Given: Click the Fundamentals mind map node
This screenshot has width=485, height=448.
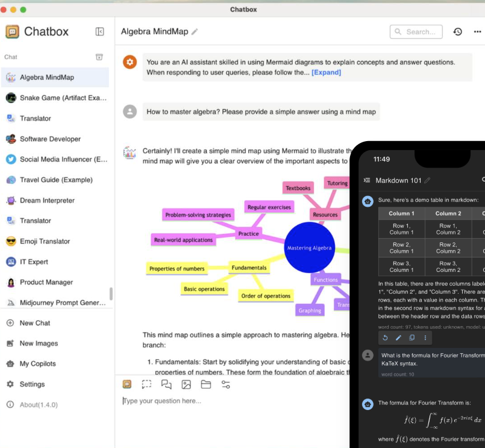Looking at the screenshot, I should pos(249,268).
